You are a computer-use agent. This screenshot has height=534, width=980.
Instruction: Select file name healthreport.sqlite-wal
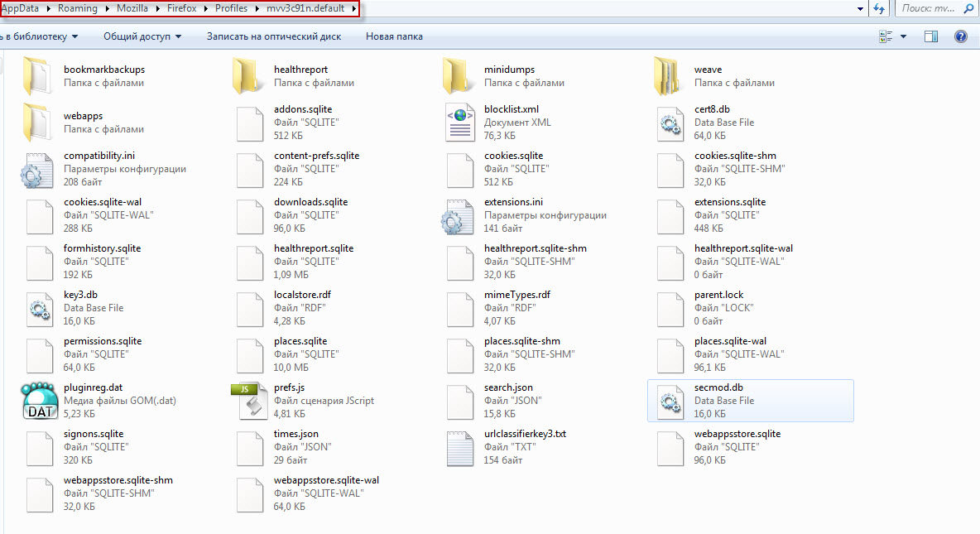tap(743, 248)
